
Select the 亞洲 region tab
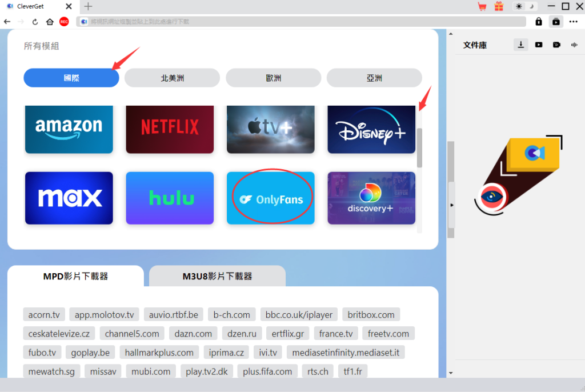point(374,78)
